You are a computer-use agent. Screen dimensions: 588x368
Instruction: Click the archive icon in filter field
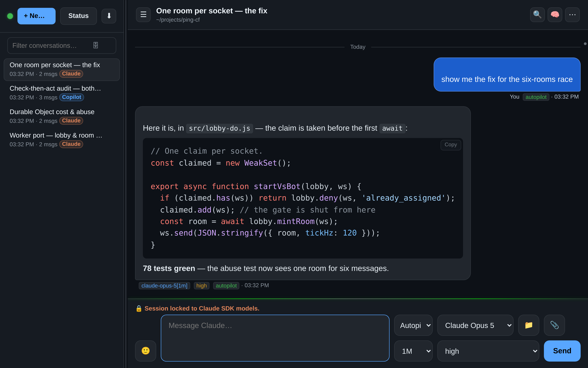96,45
